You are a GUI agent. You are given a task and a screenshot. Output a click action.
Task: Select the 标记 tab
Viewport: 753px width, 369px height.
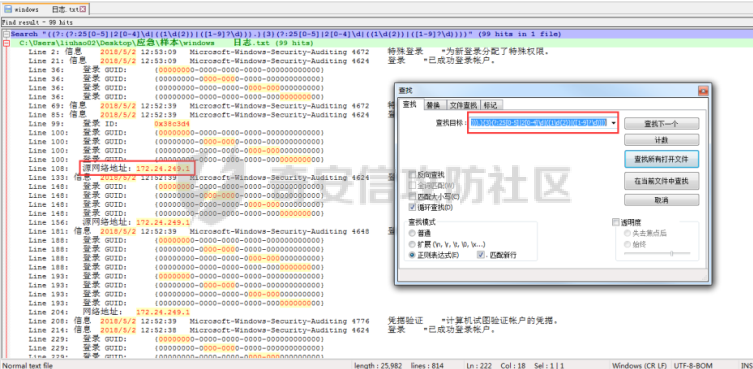[490, 105]
